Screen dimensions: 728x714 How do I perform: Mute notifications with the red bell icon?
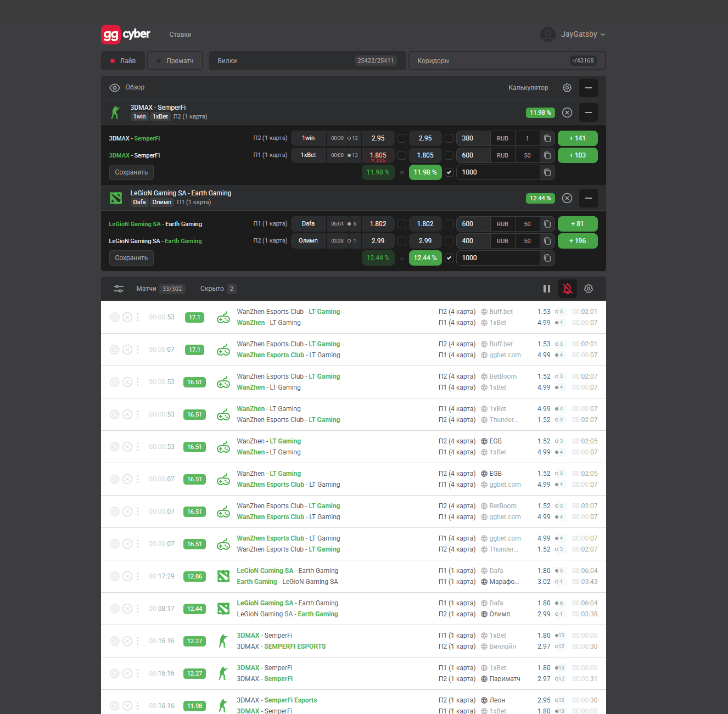568,289
